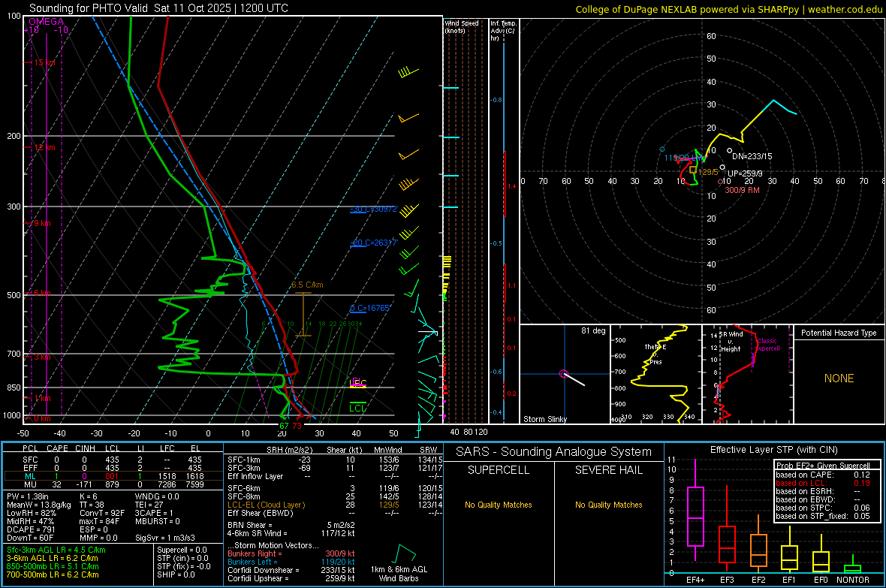Click the 'SARS - Sounding Analogue System' heading
Screen dimensions: 886x588
point(554,452)
